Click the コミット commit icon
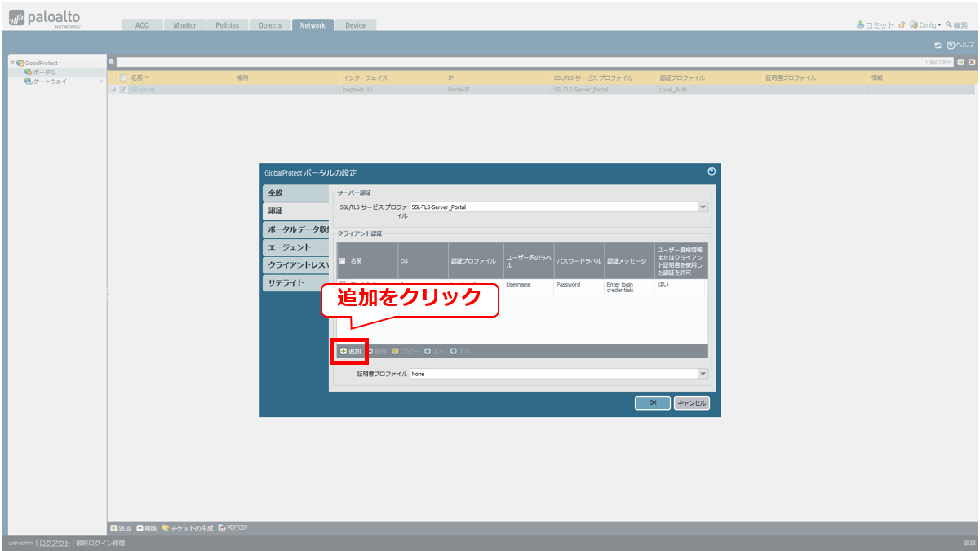Image resolution: width=980 pixels, height=551 pixels. pos(861,25)
